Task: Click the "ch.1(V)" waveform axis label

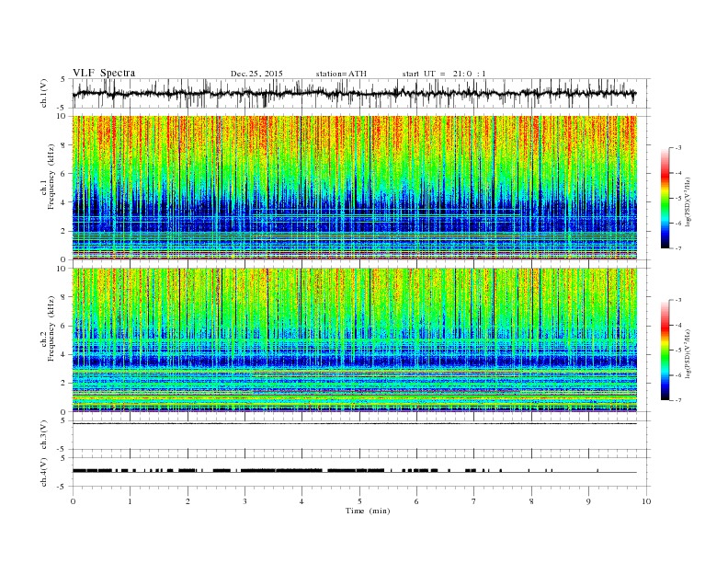Action: pyautogui.click(x=44, y=93)
